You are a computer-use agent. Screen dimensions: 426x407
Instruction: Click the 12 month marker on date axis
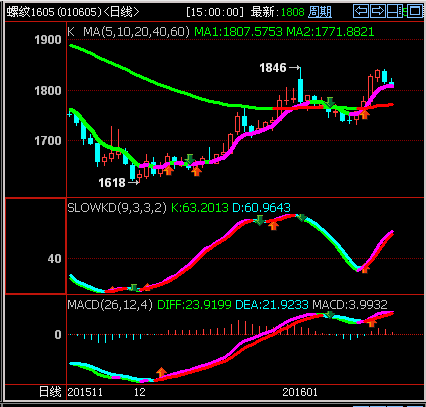[140, 392]
